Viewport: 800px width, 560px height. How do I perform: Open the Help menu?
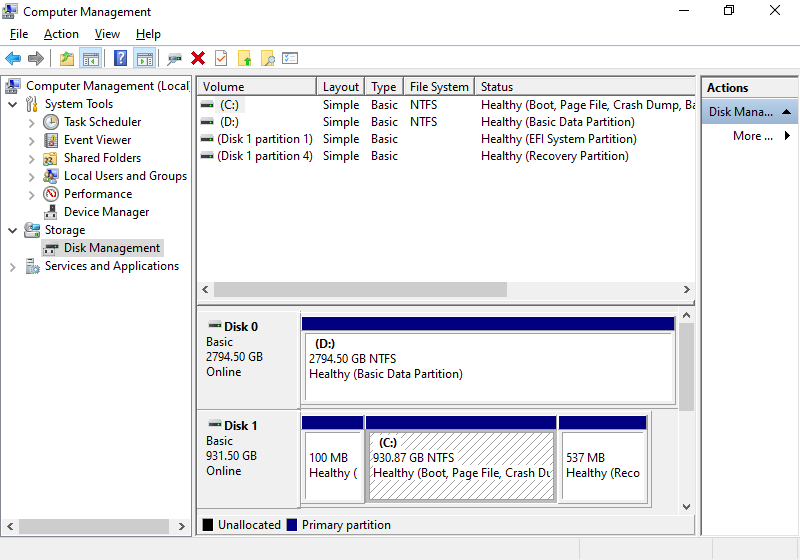(x=148, y=34)
